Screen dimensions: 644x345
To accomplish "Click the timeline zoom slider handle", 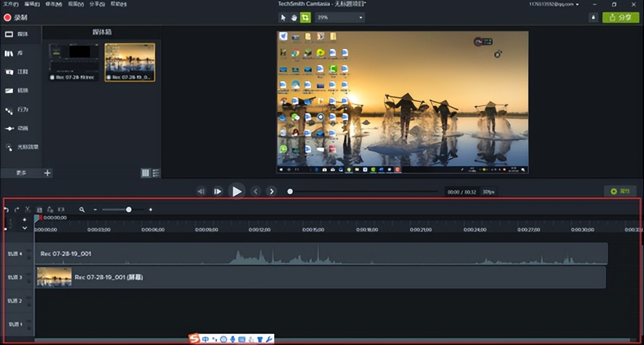I will 129,210.
